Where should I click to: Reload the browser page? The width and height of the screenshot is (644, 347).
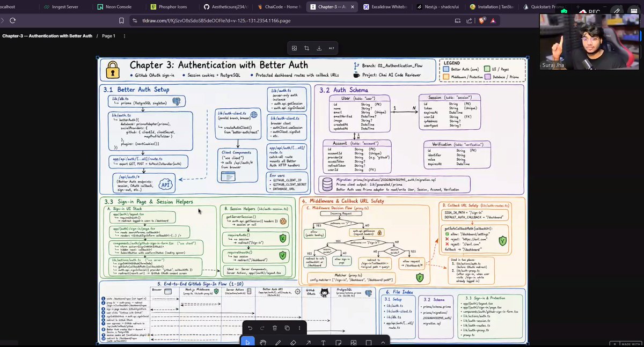pyautogui.click(x=13, y=20)
